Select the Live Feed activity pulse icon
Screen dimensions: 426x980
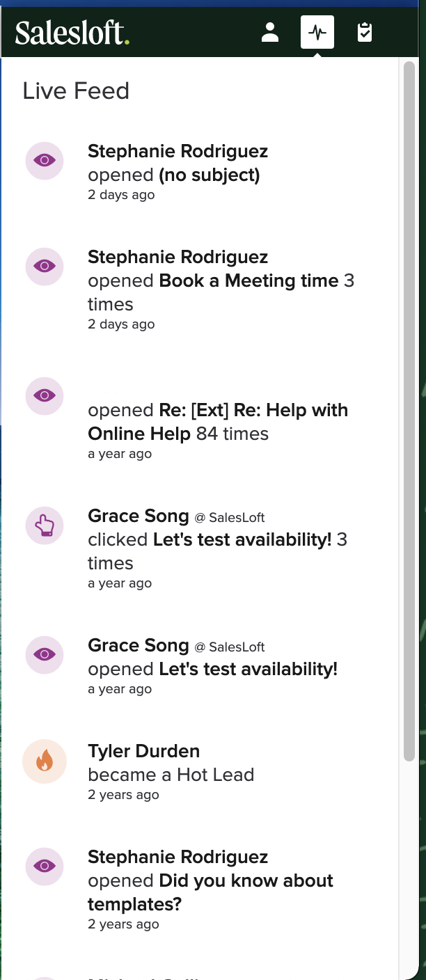317,32
